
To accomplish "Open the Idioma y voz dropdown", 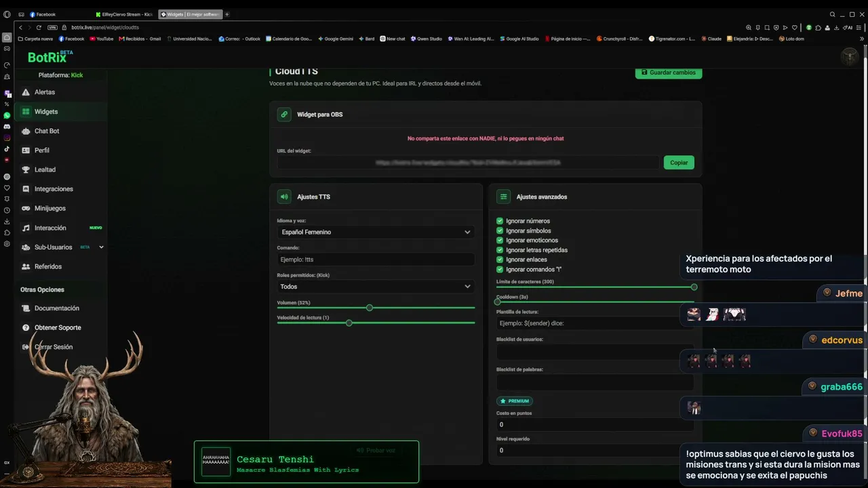I will 376,232.
